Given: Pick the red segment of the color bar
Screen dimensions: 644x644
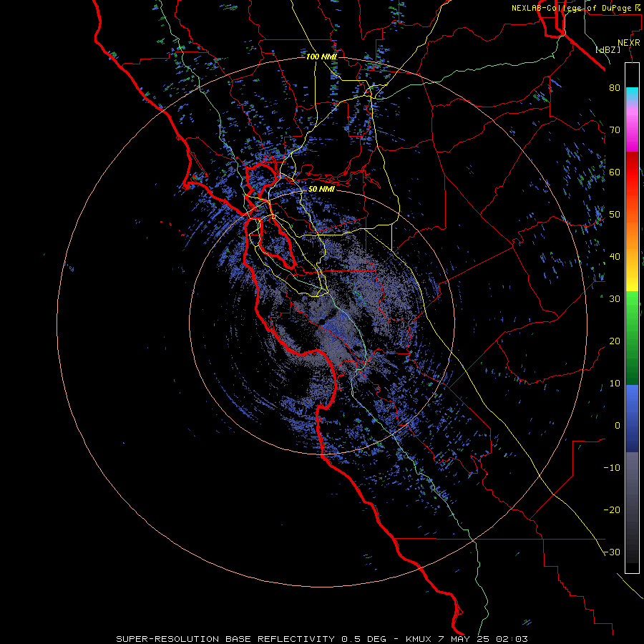Looking at the screenshot, I should (x=632, y=172).
